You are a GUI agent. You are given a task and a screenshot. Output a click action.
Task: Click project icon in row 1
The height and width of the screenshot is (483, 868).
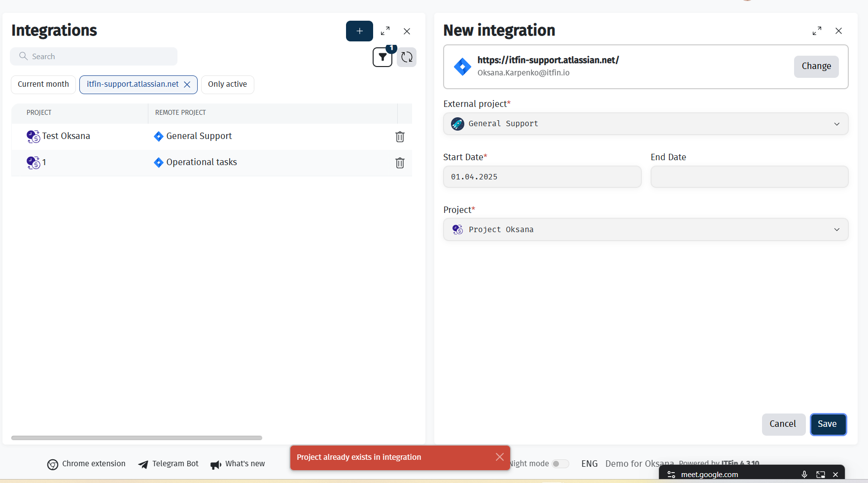click(33, 163)
